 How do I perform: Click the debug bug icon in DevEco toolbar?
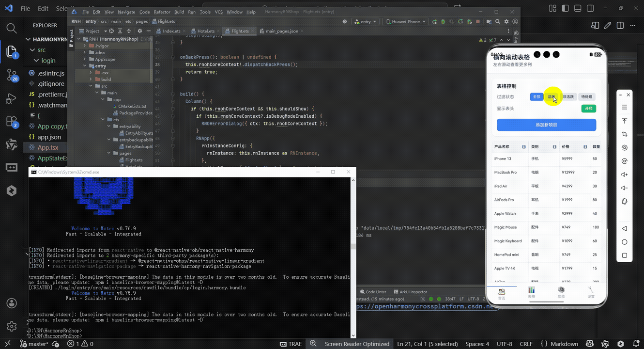point(442,22)
